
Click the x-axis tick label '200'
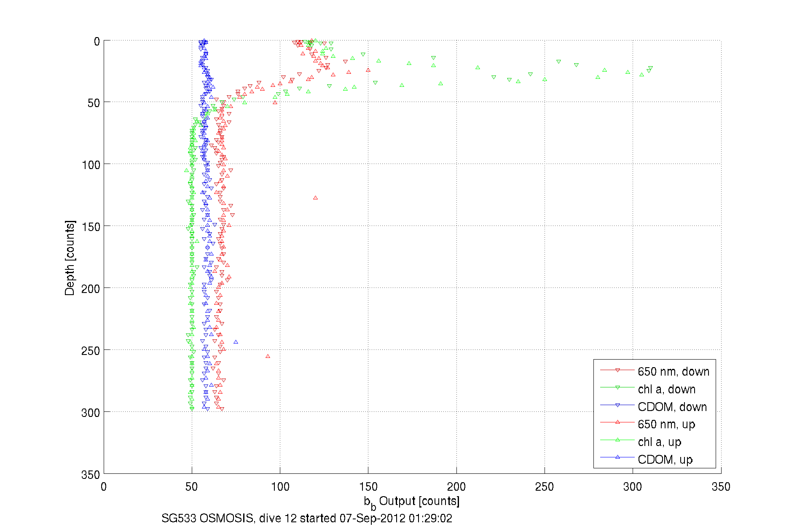click(456, 487)
